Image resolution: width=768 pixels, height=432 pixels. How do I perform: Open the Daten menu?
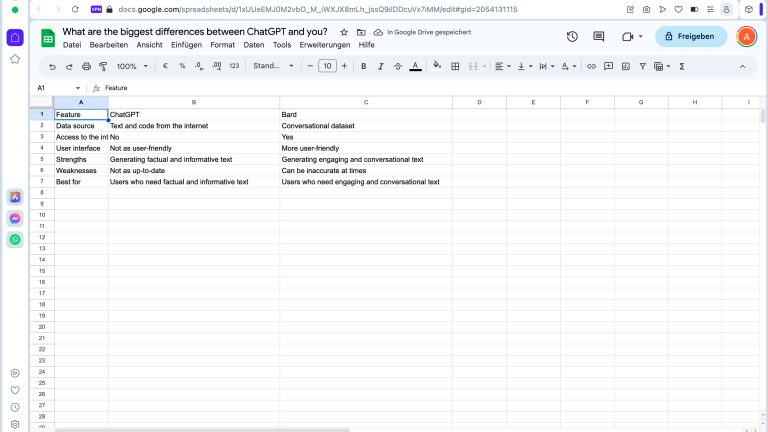point(254,45)
